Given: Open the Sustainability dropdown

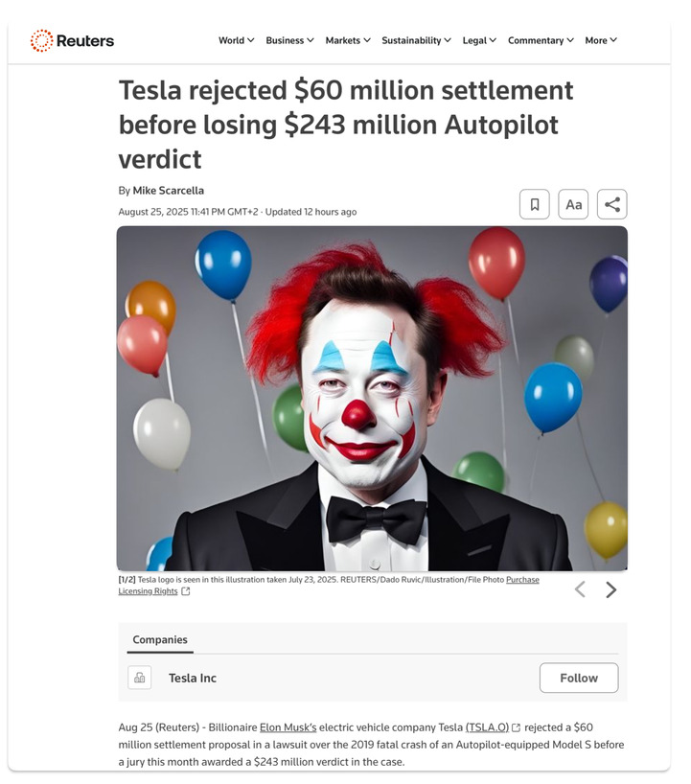Looking at the screenshot, I should (x=416, y=40).
